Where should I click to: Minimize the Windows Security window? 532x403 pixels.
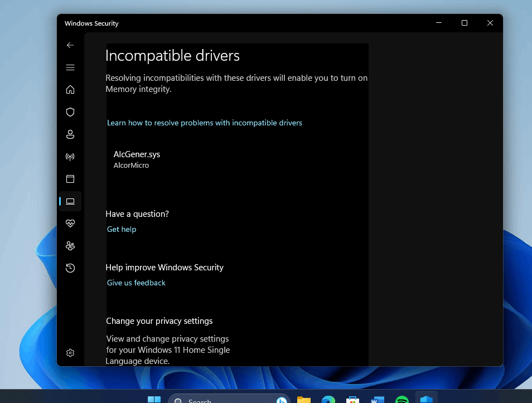(439, 23)
